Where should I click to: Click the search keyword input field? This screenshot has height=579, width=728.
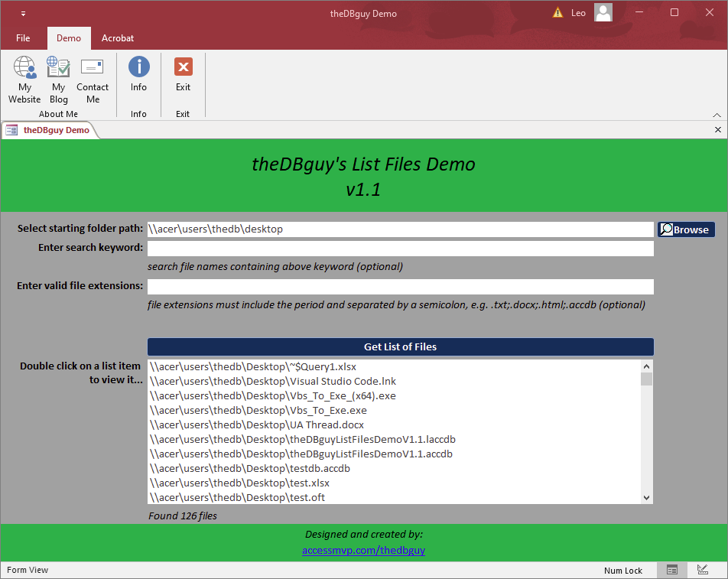coord(400,248)
